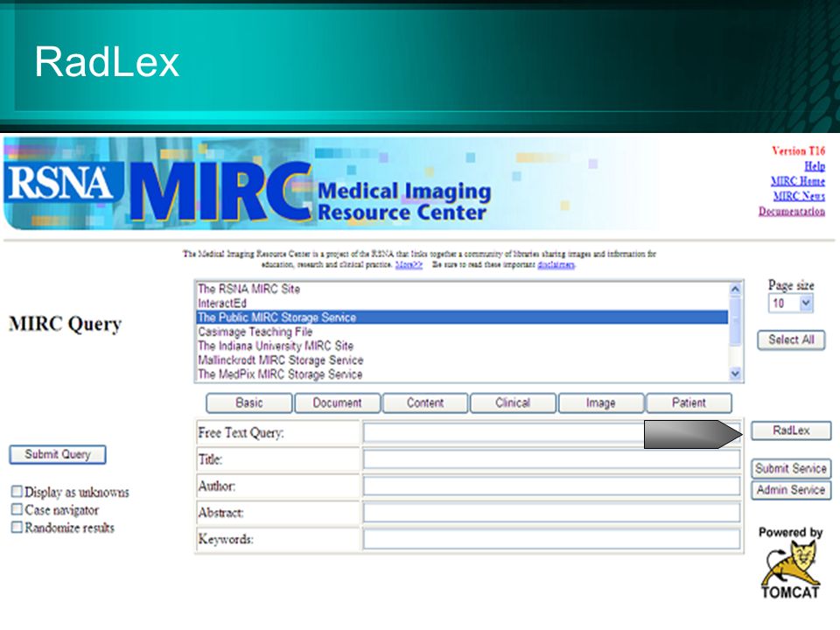Open the Image tab
The image size is (840, 630).
pyautogui.click(x=601, y=402)
